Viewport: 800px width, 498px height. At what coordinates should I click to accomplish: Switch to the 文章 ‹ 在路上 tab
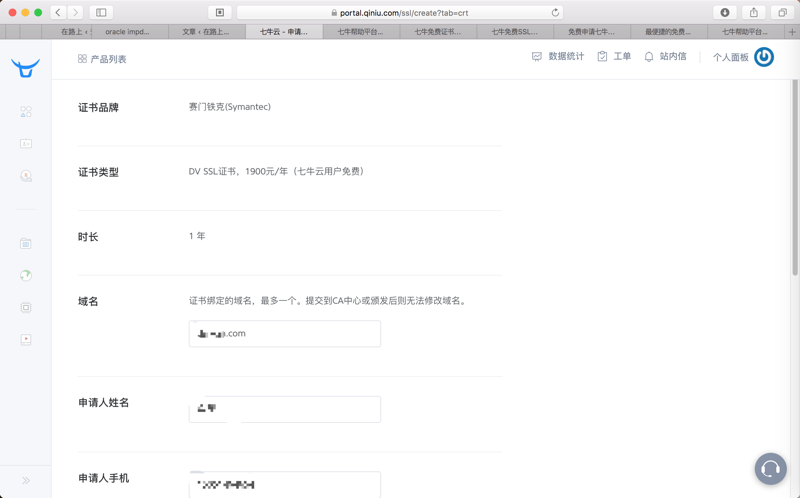click(x=207, y=32)
